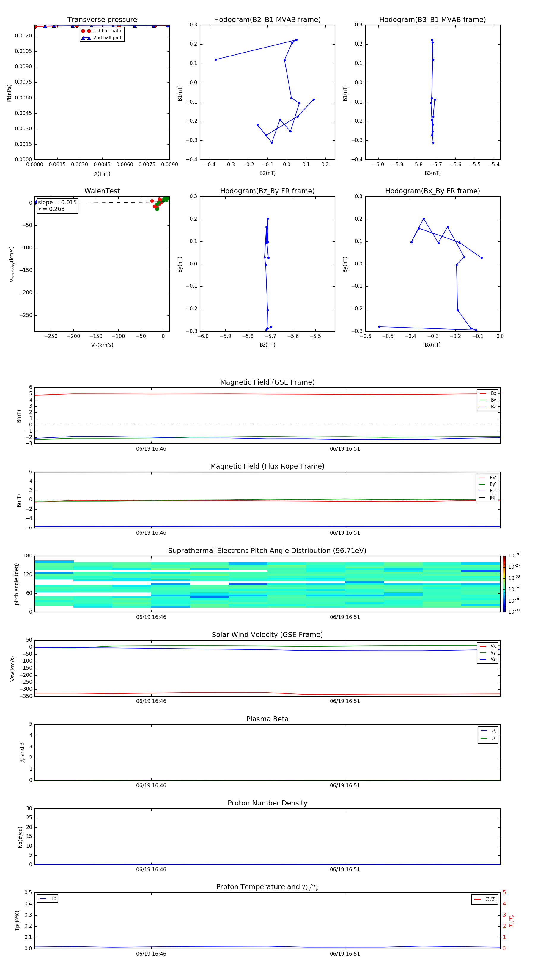This screenshot has width=535, height=980.
Task: Click 'Hodogram(Bx_By FR frame)' title
Action: coord(432,191)
